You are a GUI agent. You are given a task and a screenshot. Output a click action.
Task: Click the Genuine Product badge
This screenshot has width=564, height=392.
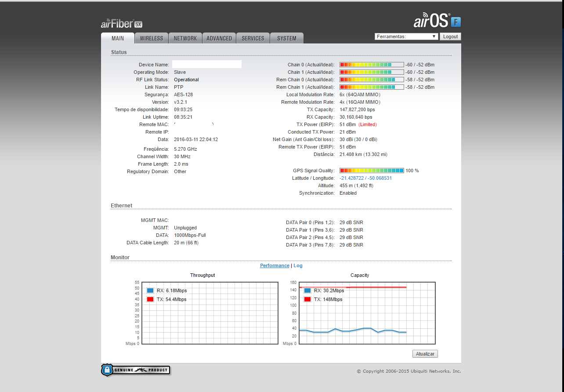[135, 370]
